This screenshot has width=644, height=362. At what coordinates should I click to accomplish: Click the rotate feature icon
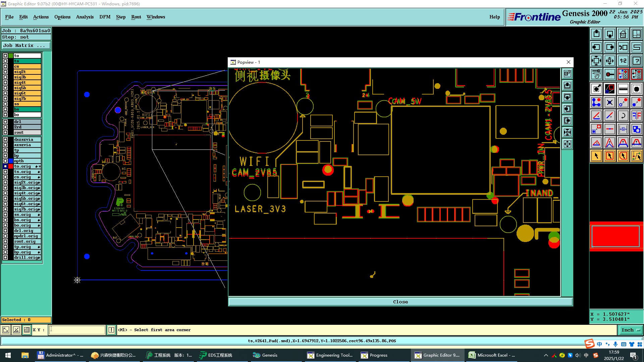(623, 116)
